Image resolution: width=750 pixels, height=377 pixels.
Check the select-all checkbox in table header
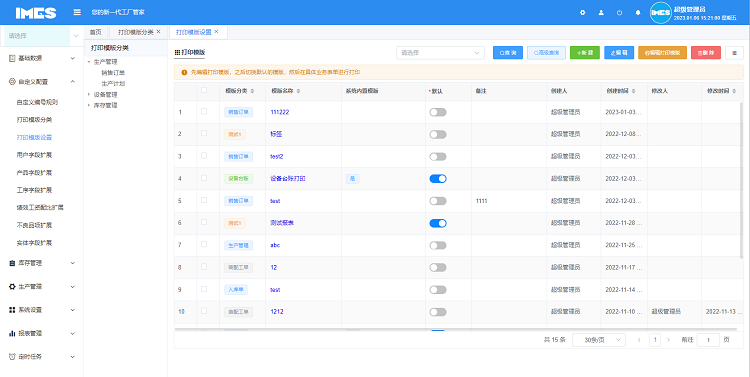pyautogui.click(x=204, y=90)
